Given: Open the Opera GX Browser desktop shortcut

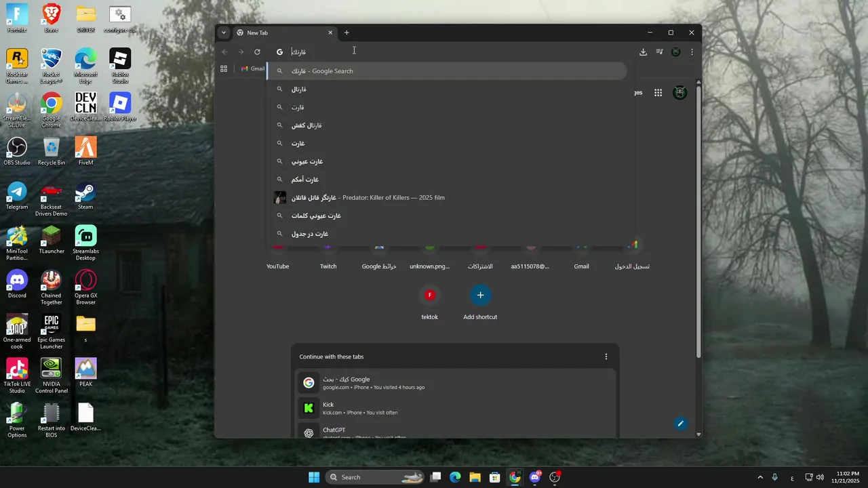Looking at the screenshot, I should click(x=85, y=287).
